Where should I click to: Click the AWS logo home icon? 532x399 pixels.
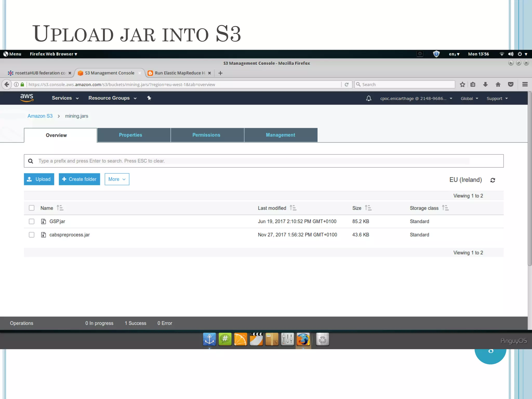coord(27,98)
